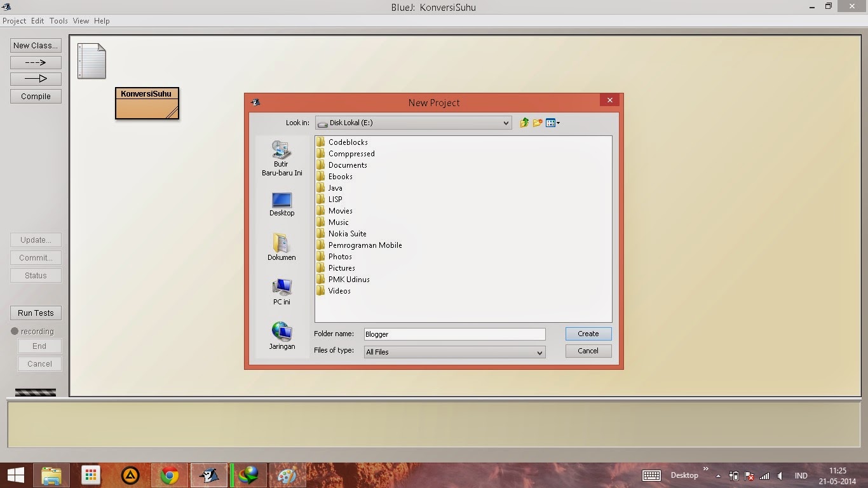This screenshot has height=488, width=868.
Task: Select the Nokia Suite folder
Action: click(341, 234)
